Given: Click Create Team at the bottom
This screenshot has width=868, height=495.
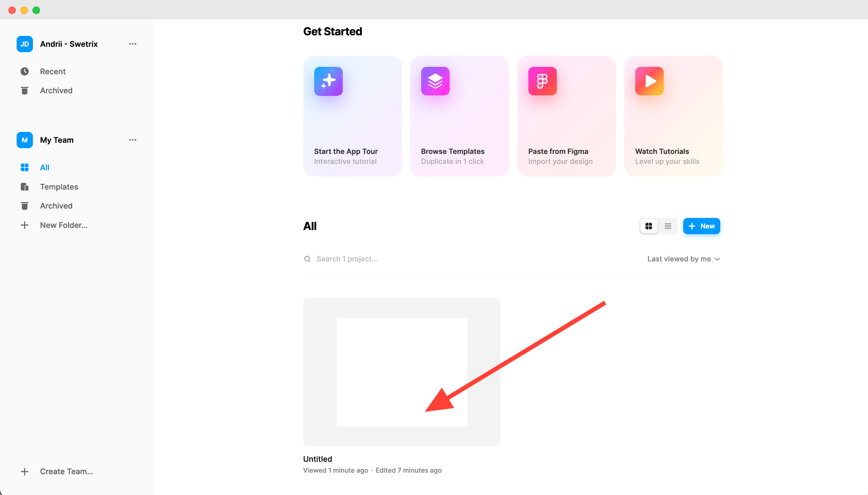Looking at the screenshot, I should pyautogui.click(x=66, y=471).
